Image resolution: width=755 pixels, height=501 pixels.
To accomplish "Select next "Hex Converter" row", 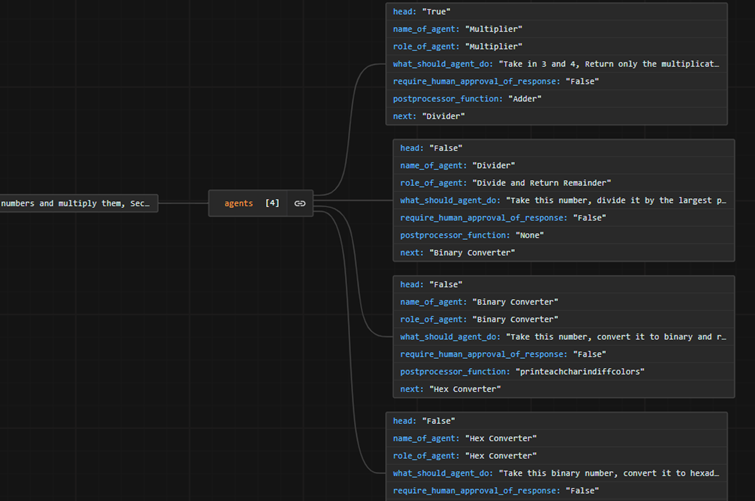I will coord(450,389).
